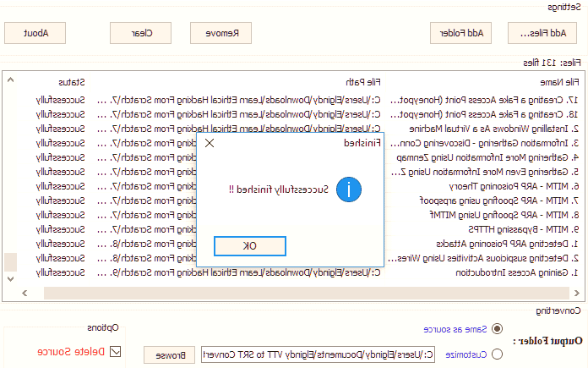
Task: Click the blue information icon in dialog
Action: (347, 189)
